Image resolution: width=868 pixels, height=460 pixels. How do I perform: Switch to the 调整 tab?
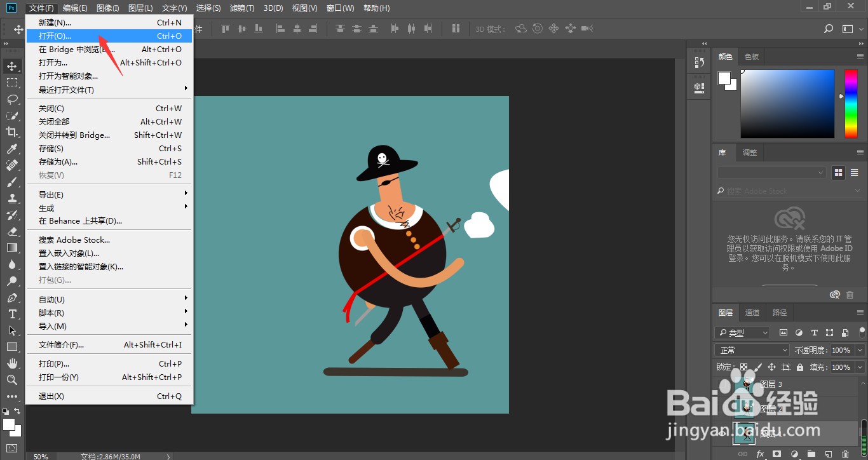750,152
